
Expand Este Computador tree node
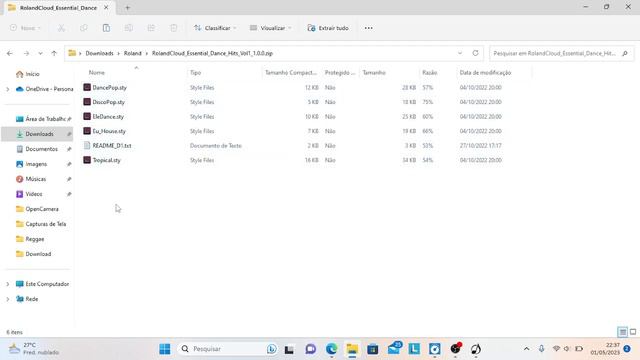[x=8, y=284]
